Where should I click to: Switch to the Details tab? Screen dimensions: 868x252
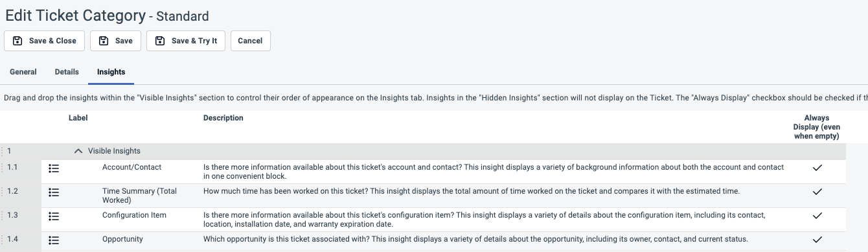pyautogui.click(x=67, y=72)
